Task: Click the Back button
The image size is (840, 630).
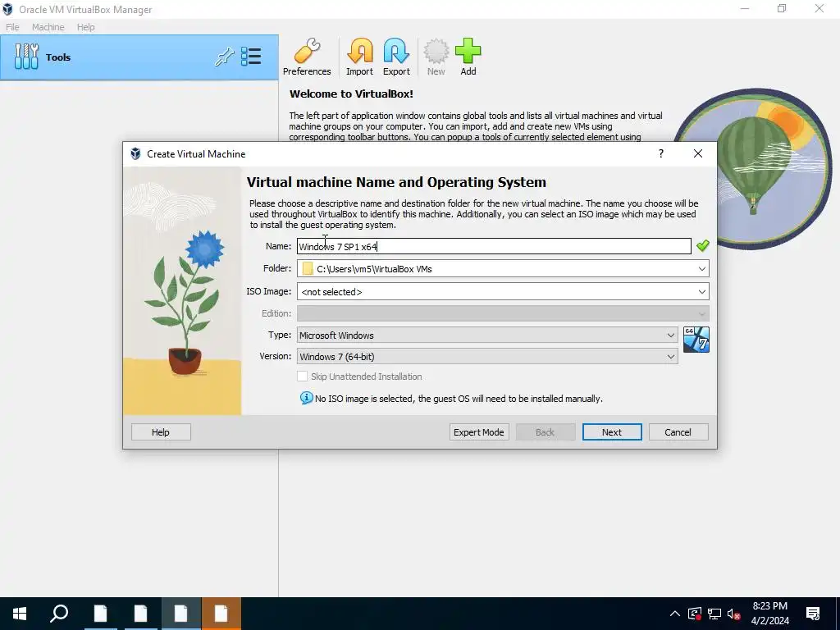Action: 546,432
